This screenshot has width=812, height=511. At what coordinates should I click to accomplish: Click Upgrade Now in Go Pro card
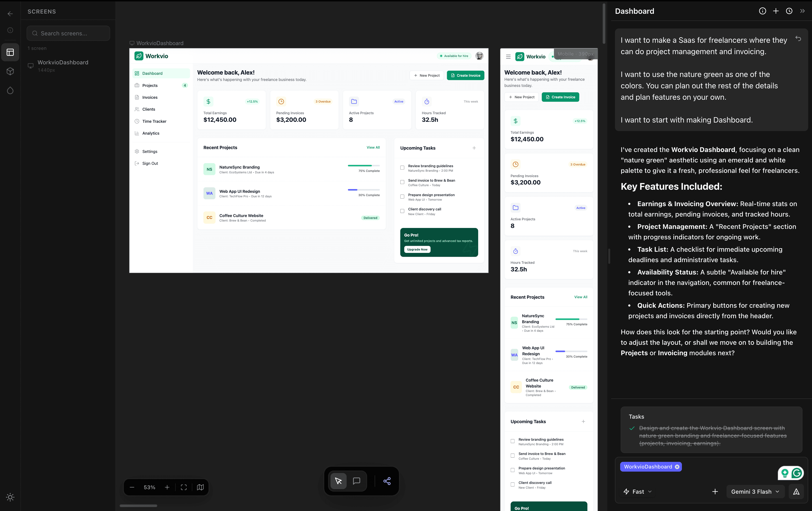(x=417, y=250)
